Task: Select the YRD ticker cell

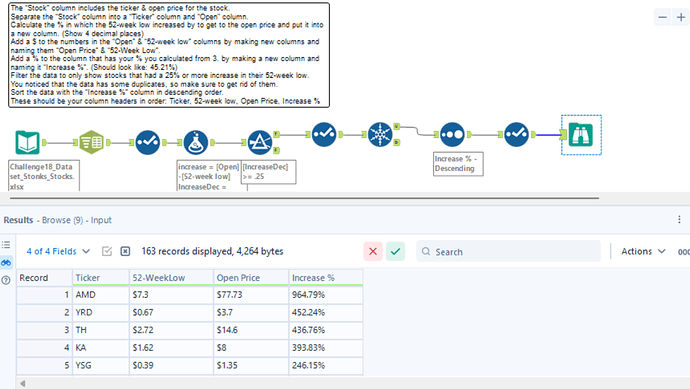Action: click(x=101, y=312)
